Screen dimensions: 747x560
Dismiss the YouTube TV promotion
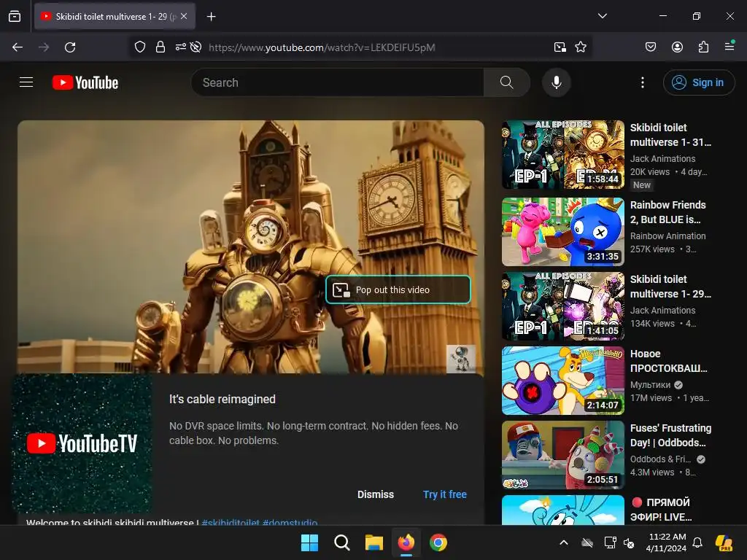(376, 494)
